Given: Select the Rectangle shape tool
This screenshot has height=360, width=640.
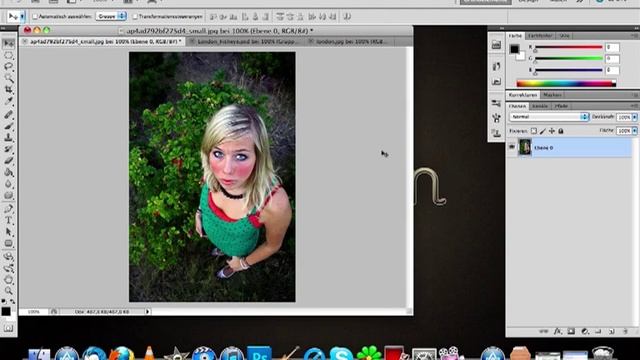Looking at the screenshot, I should click(x=9, y=244).
